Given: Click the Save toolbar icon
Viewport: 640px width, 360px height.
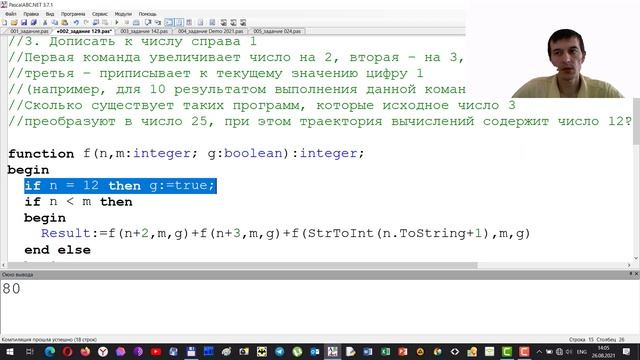Looking at the screenshot, I should pos(24,22).
